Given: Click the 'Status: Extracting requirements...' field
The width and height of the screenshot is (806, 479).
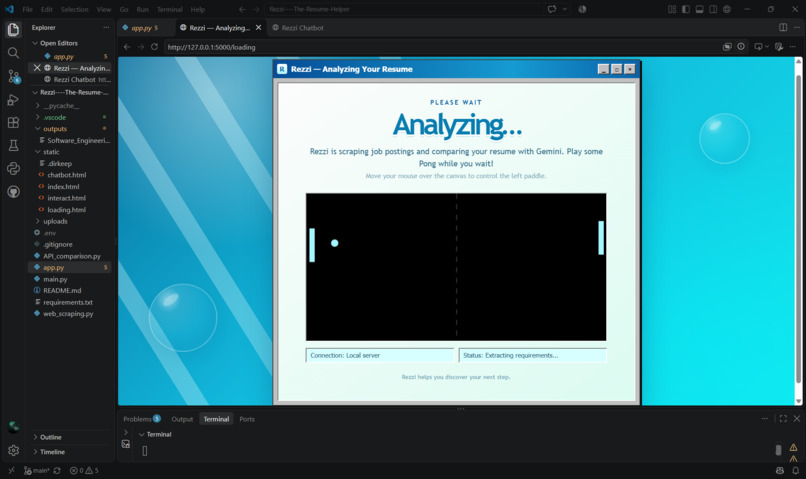Looking at the screenshot, I should [533, 355].
